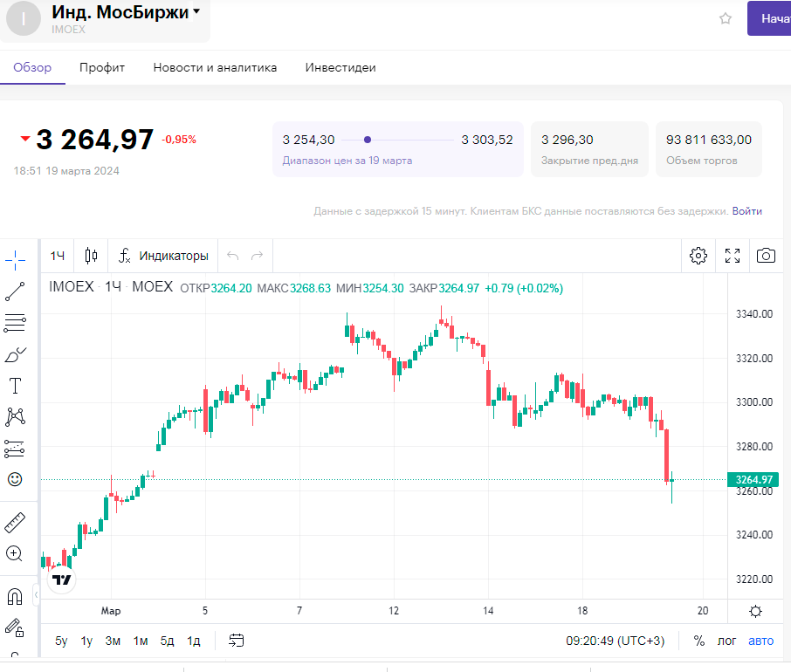Switch to the Профит tab

pyautogui.click(x=102, y=67)
